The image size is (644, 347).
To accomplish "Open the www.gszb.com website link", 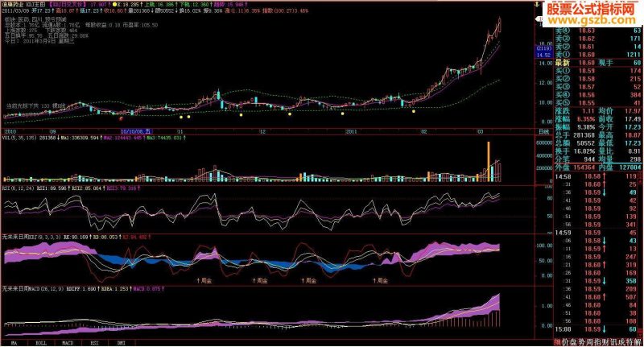I will [x=590, y=21].
